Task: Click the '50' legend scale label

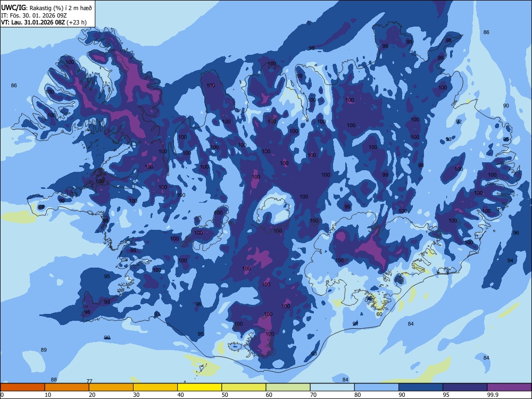Action: [x=225, y=395]
